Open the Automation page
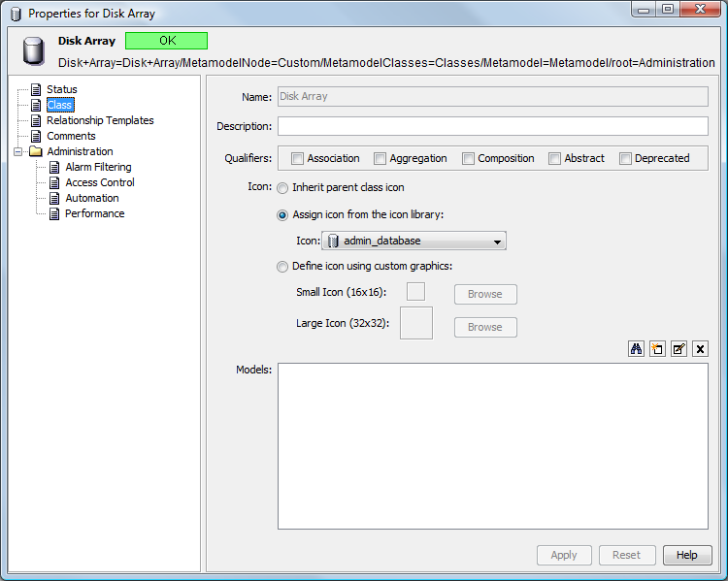The image size is (728, 581). 92,198
